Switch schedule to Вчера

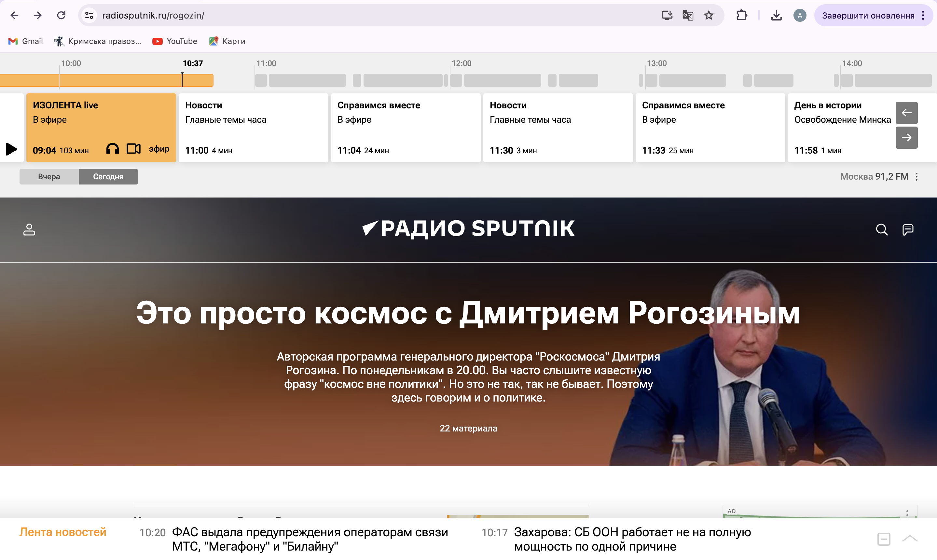49,177
